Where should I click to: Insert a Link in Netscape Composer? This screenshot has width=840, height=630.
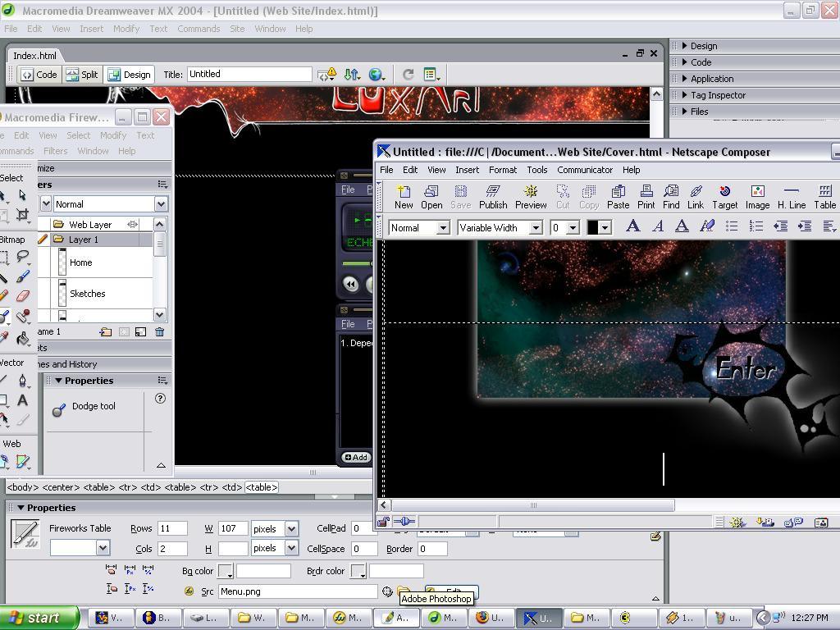(696, 197)
